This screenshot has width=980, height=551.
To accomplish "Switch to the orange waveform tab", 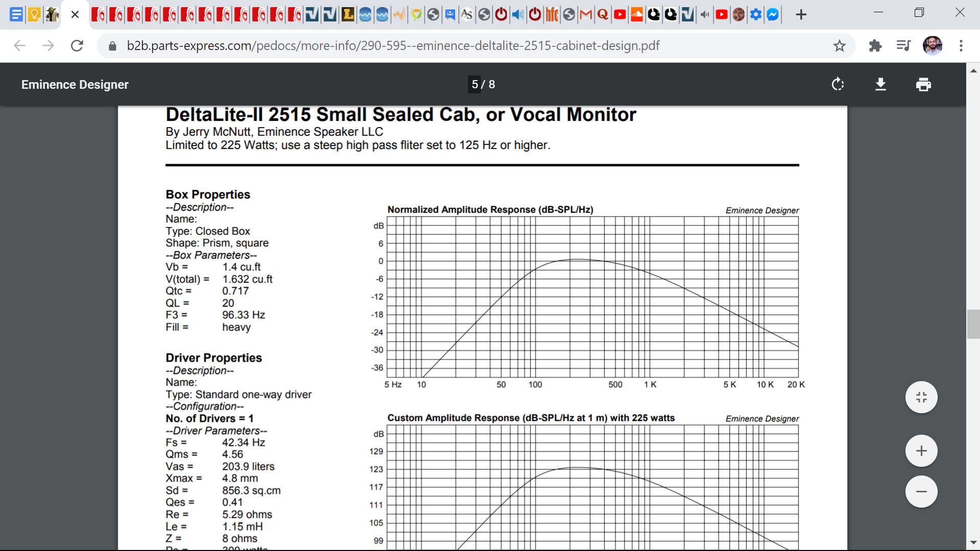I will point(399,14).
